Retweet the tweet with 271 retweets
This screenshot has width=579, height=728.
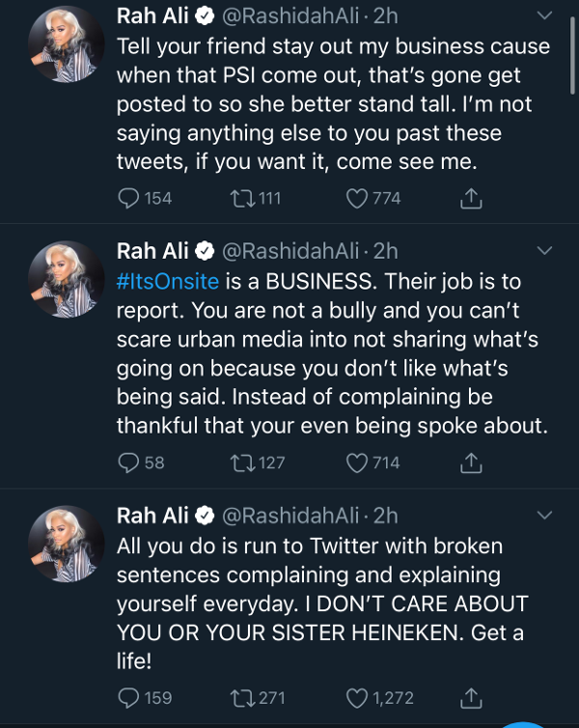tap(240, 697)
